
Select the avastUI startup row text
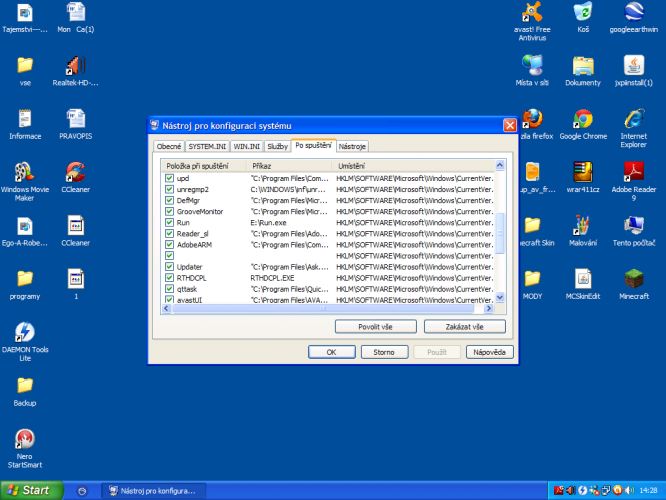point(190,299)
